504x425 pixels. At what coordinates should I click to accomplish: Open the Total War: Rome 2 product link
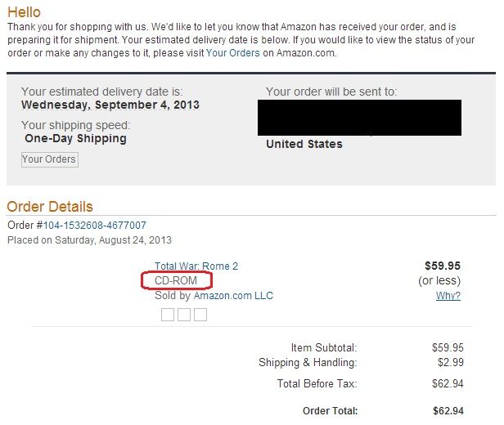[196, 266]
